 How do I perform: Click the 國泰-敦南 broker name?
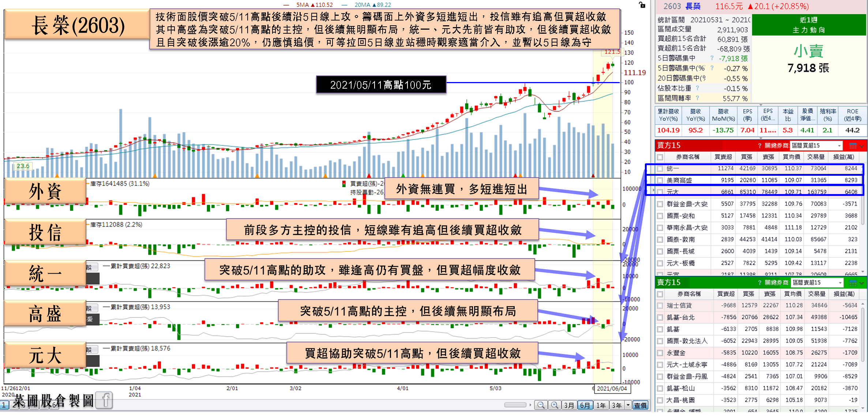click(x=681, y=239)
